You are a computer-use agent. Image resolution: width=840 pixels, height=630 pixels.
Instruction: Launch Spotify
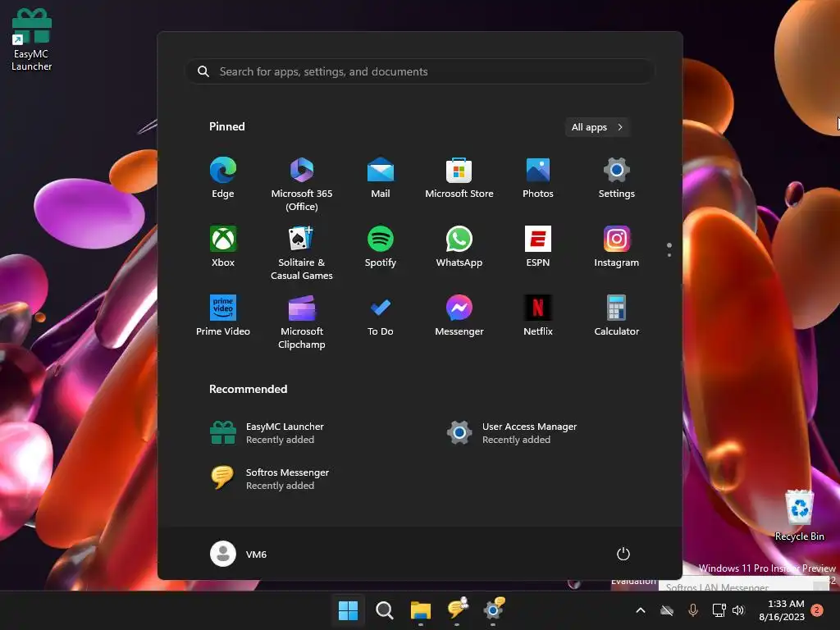[381, 247]
